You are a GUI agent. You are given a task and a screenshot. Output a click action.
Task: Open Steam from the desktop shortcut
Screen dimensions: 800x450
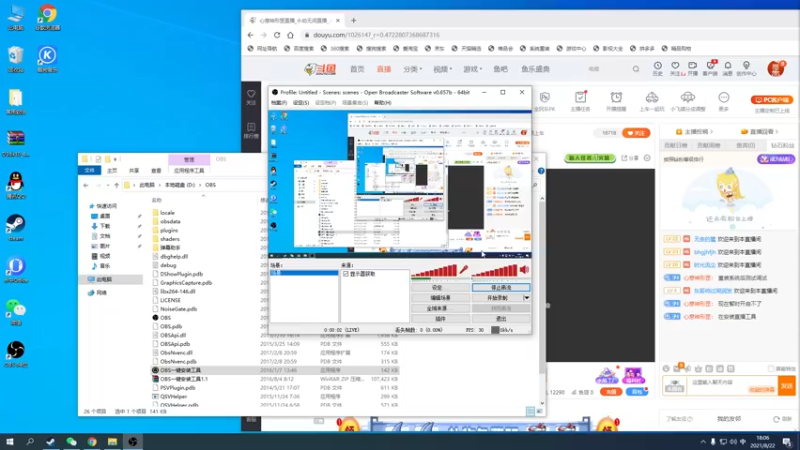[16, 227]
